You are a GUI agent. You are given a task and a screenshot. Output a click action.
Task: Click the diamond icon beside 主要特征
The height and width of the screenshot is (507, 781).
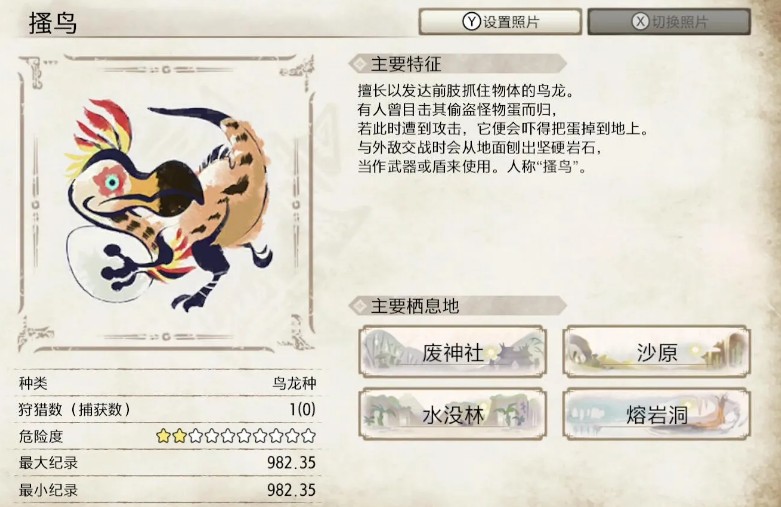(359, 64)
